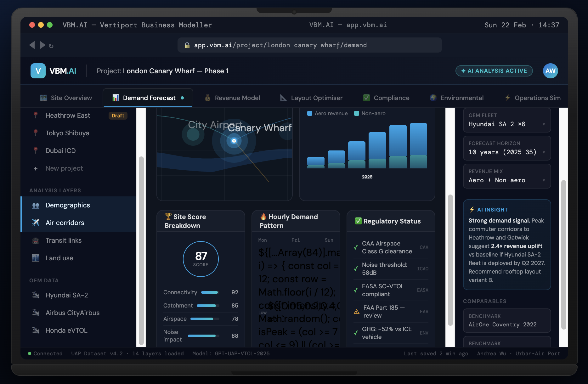
Task: Go to Layout Optimiser tab
Action: [x=311, y=98]
